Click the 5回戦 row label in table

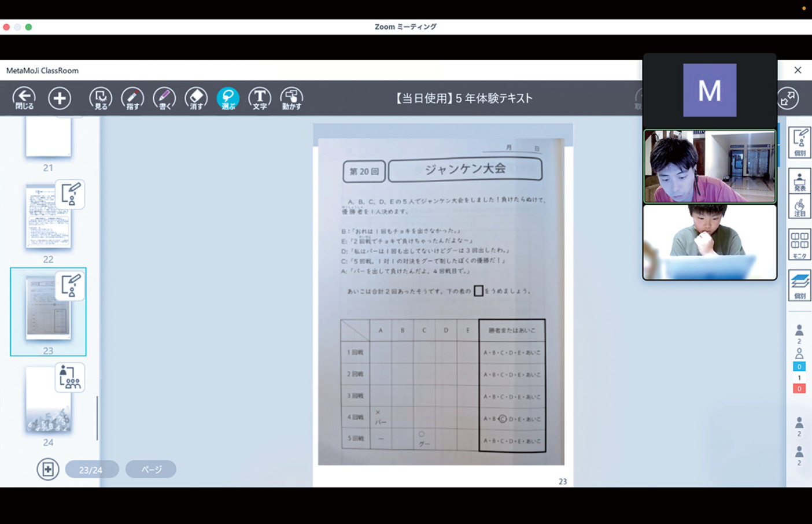pos(355,438)
